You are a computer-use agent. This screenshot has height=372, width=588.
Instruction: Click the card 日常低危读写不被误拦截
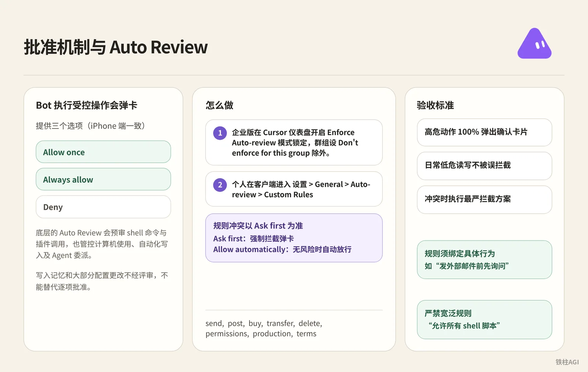[x=484, y=166]
